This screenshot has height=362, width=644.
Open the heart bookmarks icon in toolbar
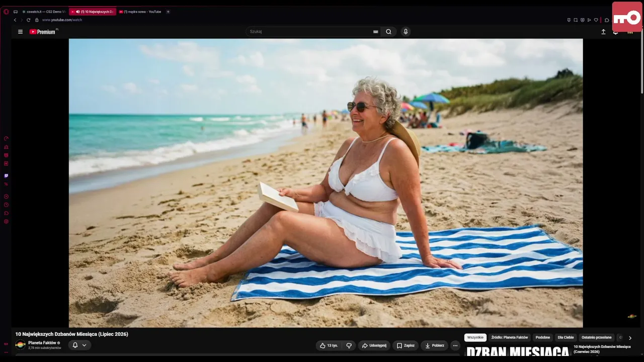tap(596, 20)
